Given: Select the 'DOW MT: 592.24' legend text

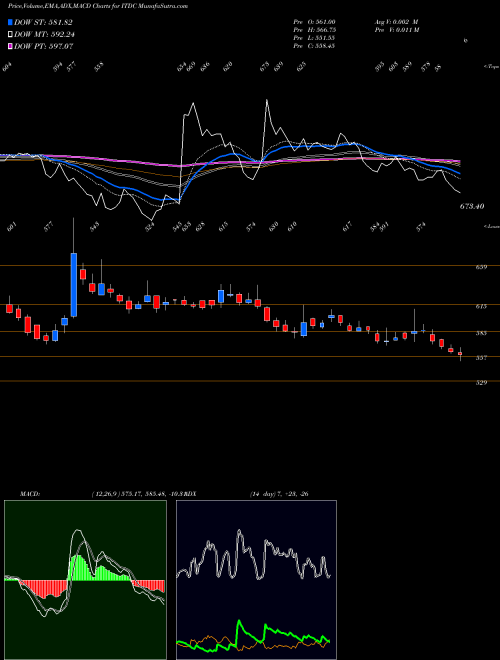Looking at the screenshot, I should point(45,35).
